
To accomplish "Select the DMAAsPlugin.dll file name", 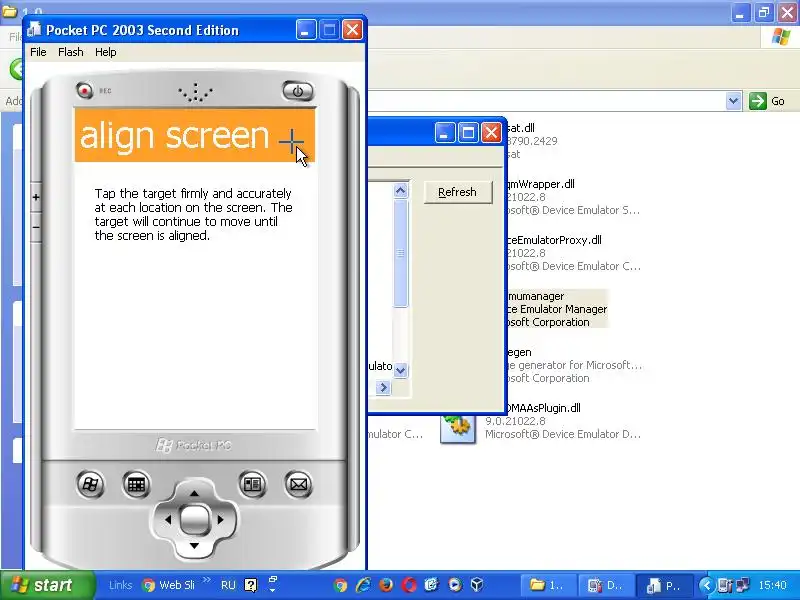I will [542, 408].
